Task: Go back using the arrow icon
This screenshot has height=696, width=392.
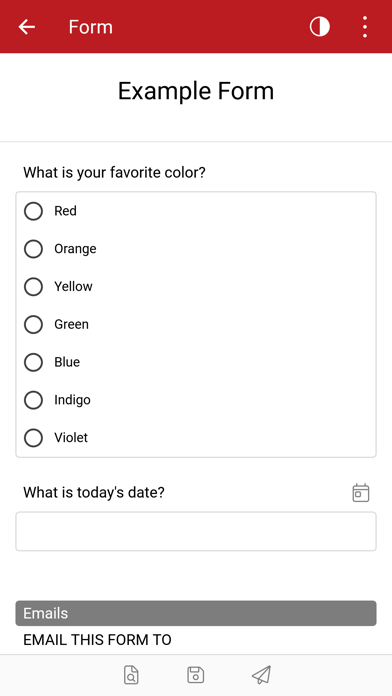Action: tap(26, 27)
